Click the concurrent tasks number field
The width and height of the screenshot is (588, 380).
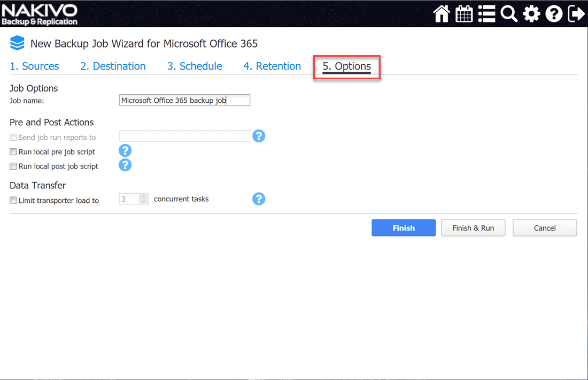[129, 199]
